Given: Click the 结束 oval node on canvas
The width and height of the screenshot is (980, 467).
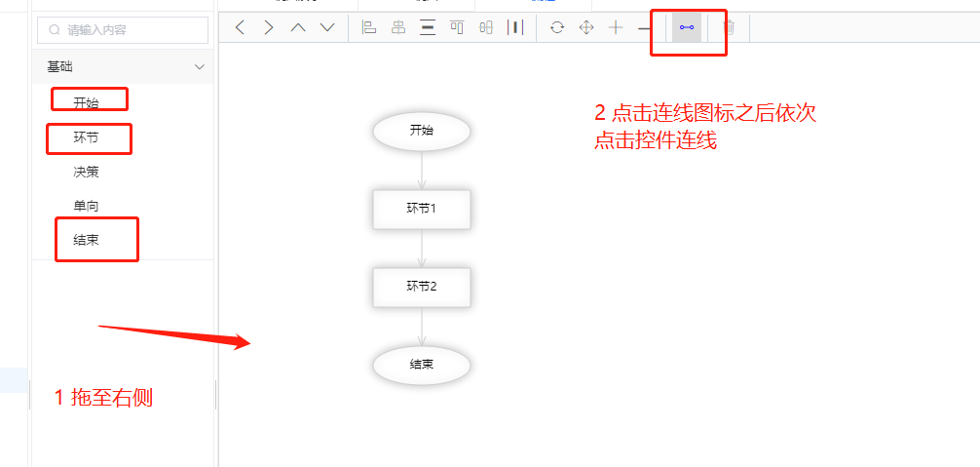Looking at the screenshot, I should [x=422, y=365].
